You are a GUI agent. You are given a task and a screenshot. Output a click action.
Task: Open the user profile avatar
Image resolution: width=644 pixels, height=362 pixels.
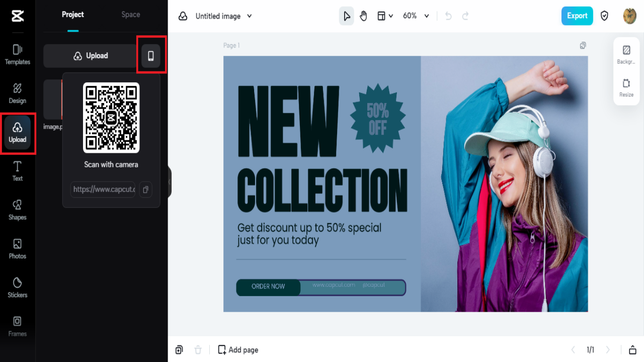630,16
